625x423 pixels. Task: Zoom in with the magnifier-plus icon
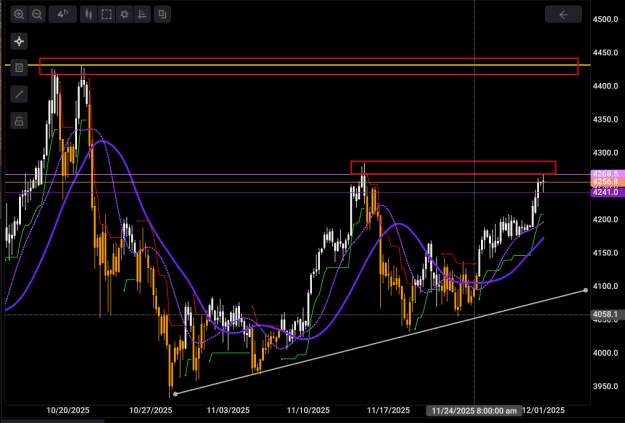(x=19, y=14)
